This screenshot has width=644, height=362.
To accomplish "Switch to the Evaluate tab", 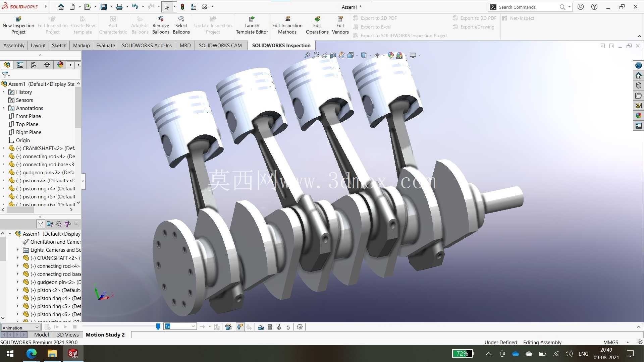I will [x=105, y=45].
